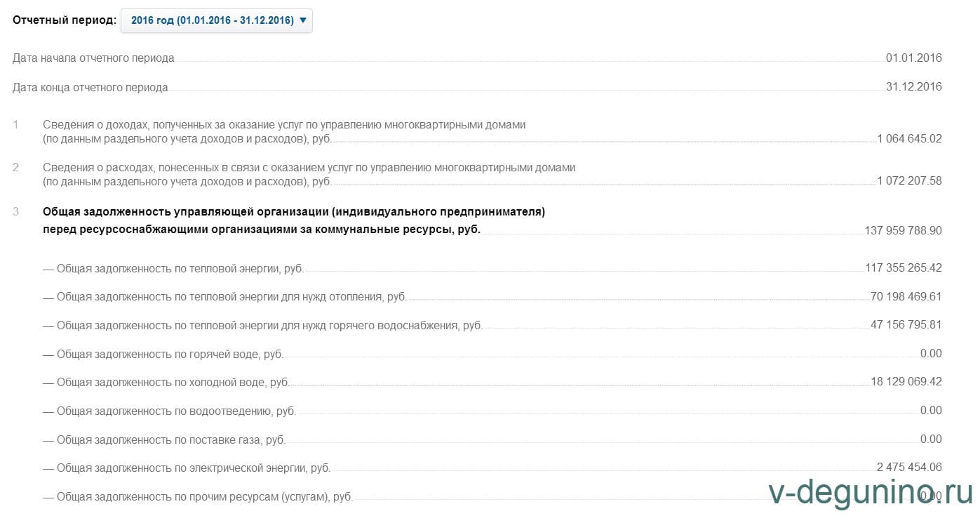Screen dimensions: 980x523
Task: Click row number 1 marker
Action: tap(15, 125)
